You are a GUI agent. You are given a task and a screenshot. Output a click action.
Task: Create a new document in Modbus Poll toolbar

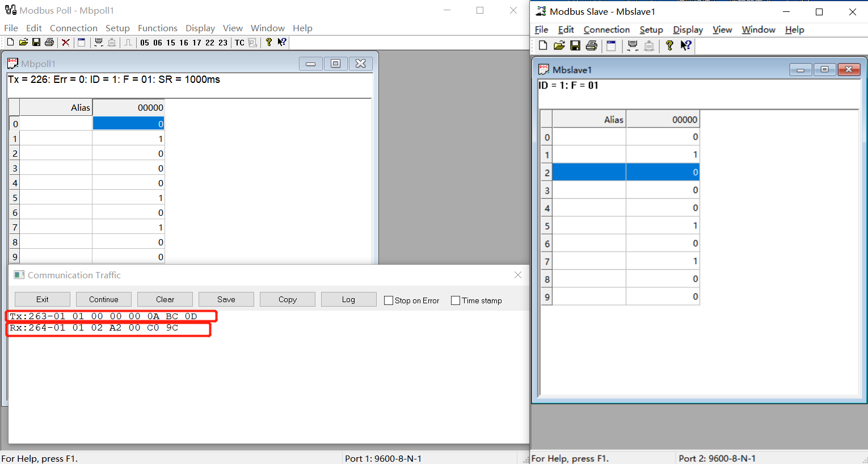point(10,42)
